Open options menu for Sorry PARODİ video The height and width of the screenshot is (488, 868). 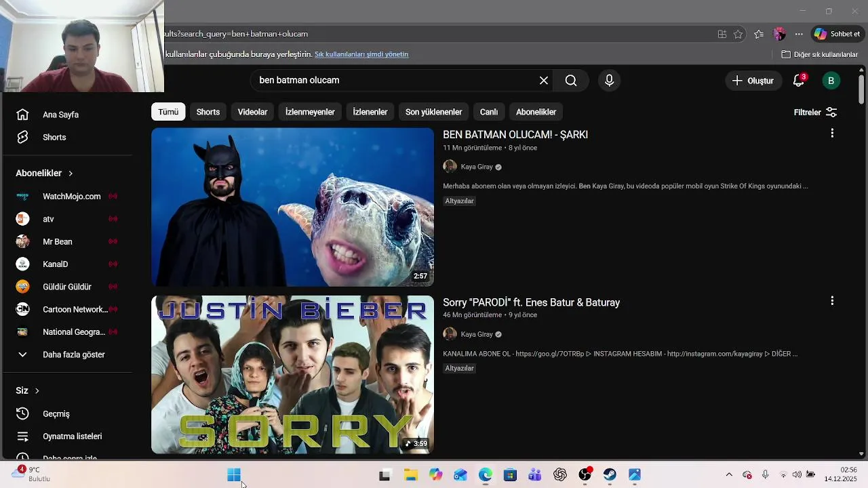[832, 301]
